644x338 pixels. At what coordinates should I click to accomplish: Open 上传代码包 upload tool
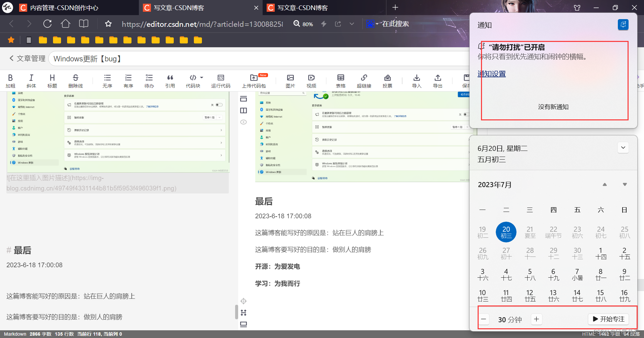click(x=254, y=81)
